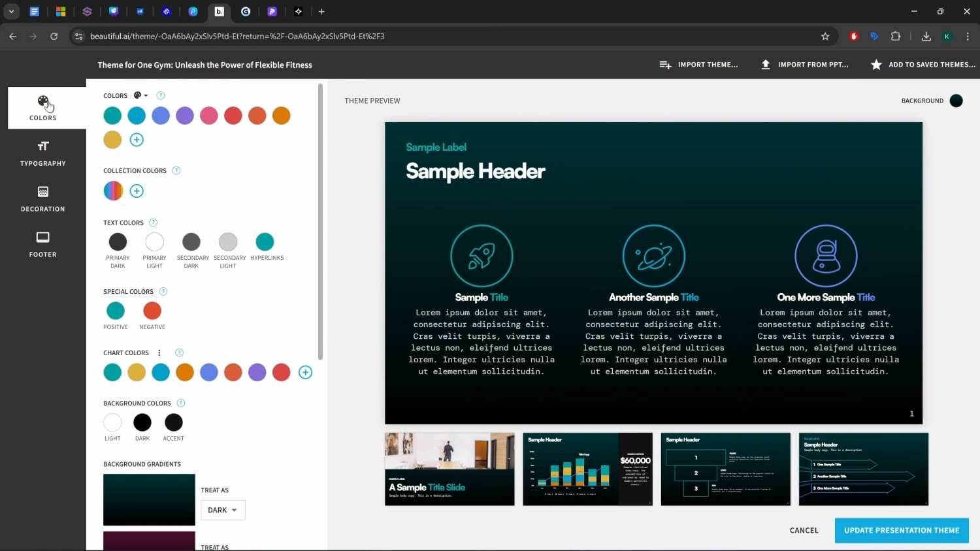Select the Hyperlinks text color swatch
This screenshot has width=980, height=551.
(265, 242)
